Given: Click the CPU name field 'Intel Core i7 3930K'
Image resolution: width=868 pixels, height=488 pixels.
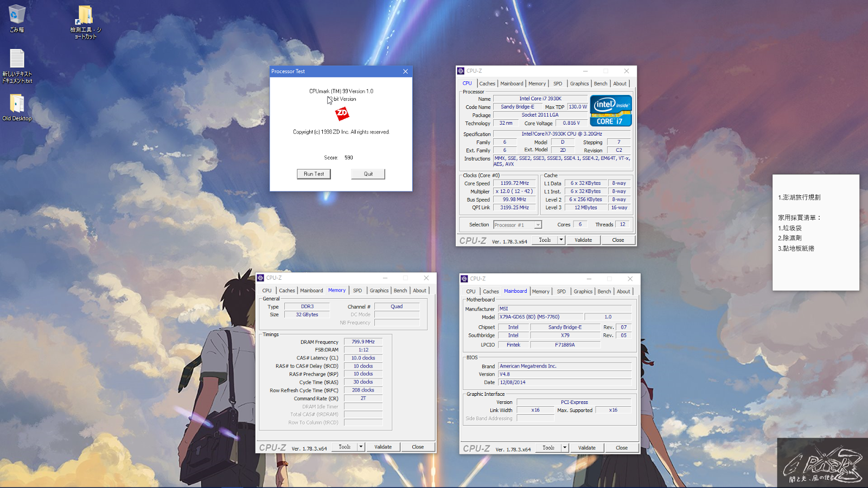Looking at the screenshot, I should [x=540, y=99].
